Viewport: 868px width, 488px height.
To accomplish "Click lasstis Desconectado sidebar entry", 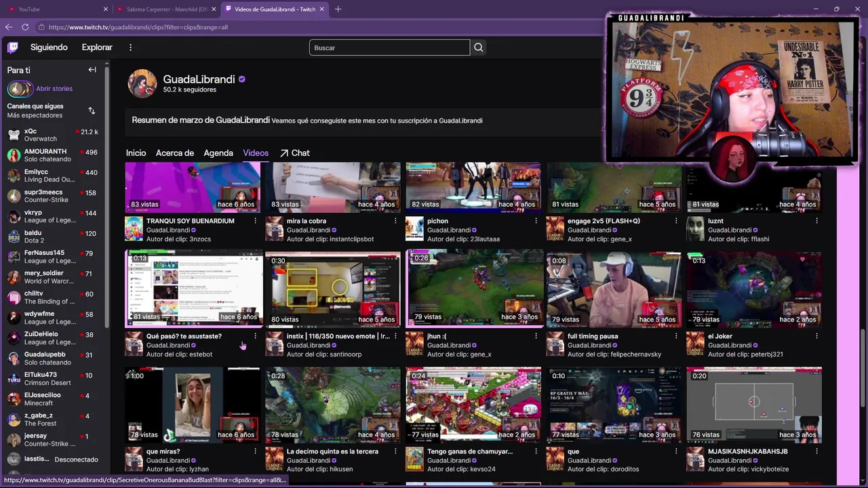I will click(x=53, y=460).
